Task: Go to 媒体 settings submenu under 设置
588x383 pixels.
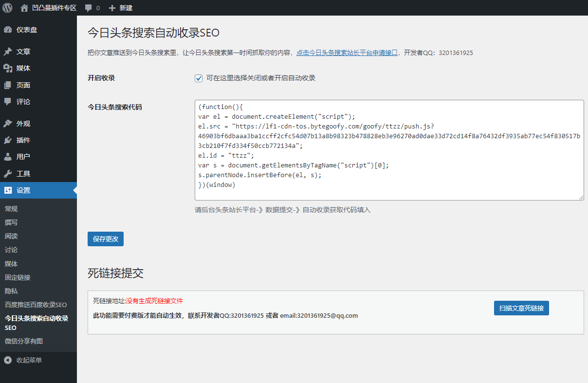Action: [x=11, y=264]
